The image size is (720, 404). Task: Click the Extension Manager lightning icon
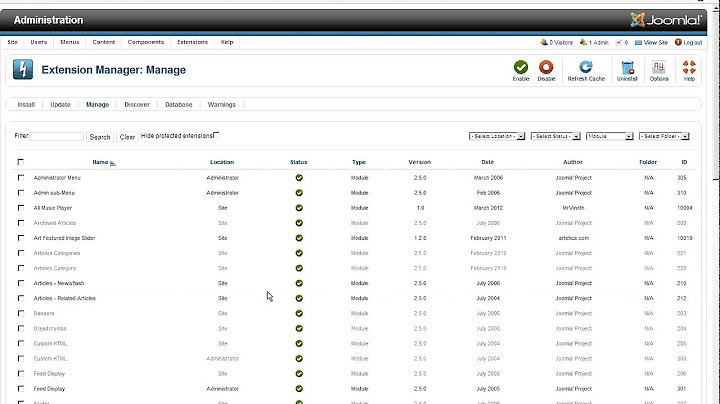[23, 69]
